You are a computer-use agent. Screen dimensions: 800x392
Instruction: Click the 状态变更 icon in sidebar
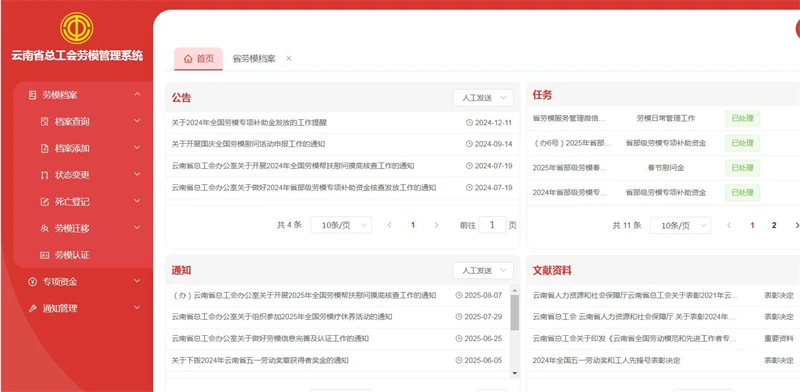[44, 175]
